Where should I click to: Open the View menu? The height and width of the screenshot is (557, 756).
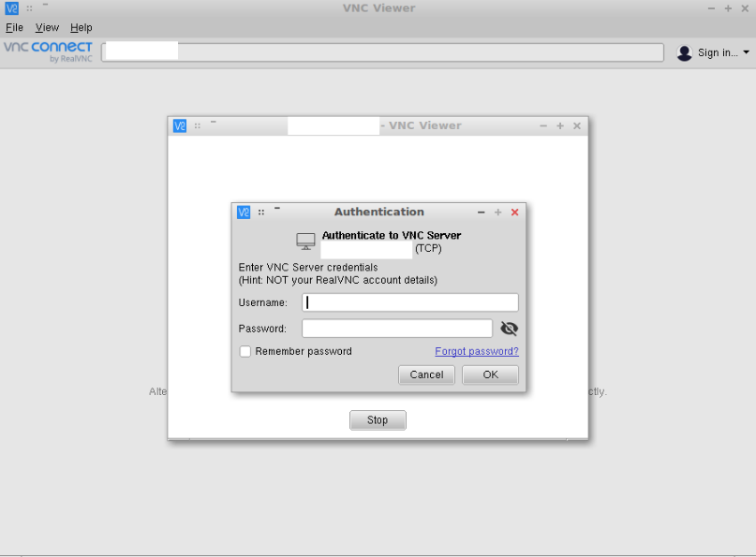click(47, 27)
